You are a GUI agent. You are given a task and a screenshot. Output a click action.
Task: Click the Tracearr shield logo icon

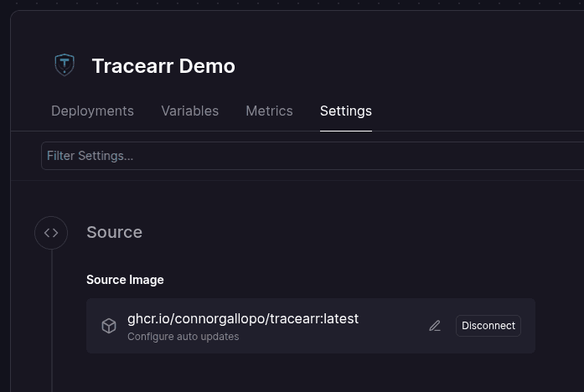65,65
